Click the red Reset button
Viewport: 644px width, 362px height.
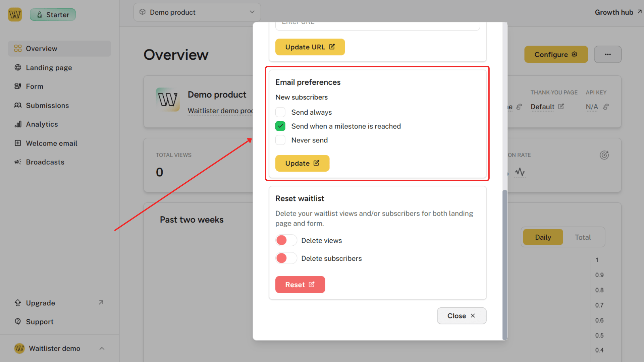coord(300,285)
